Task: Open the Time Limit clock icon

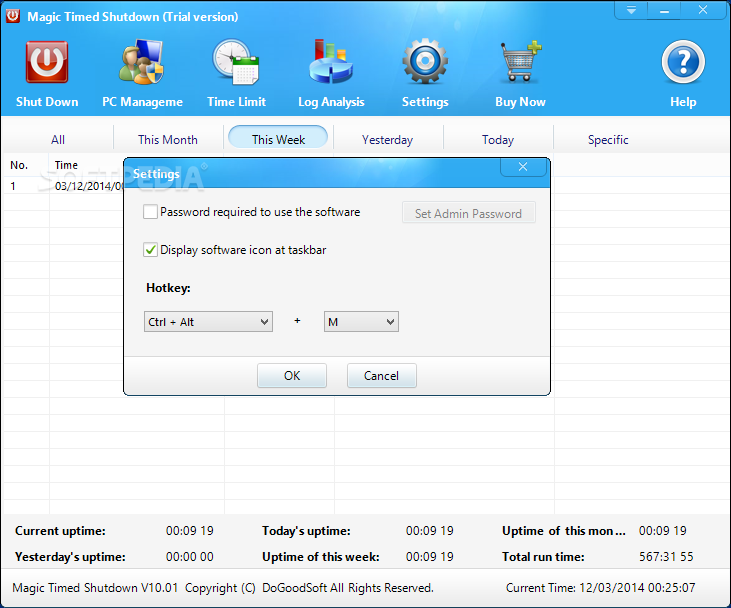Action: (x=236, y=62)
